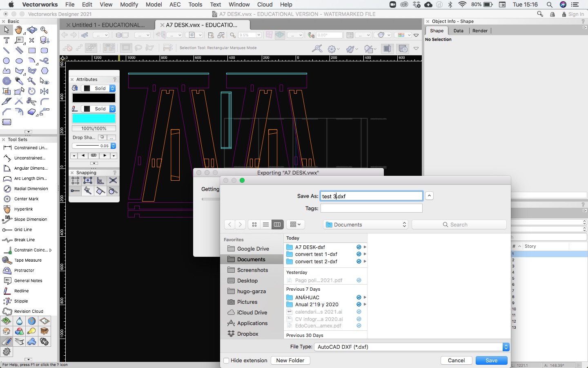Click the New Folder button
588x368 pixels.
tap(290, 360)
